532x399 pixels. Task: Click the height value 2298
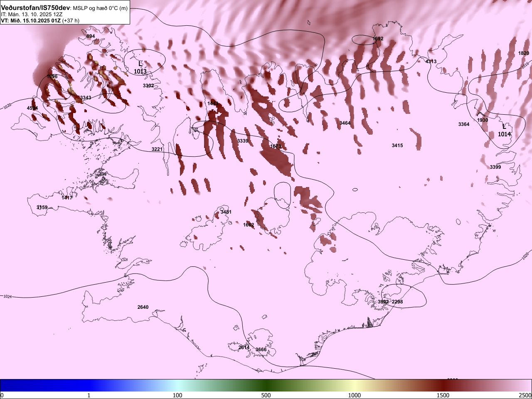coord(397,302)
